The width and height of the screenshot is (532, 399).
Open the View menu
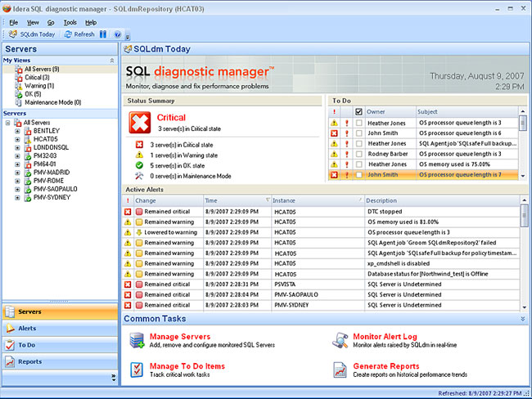coord(33,23)
